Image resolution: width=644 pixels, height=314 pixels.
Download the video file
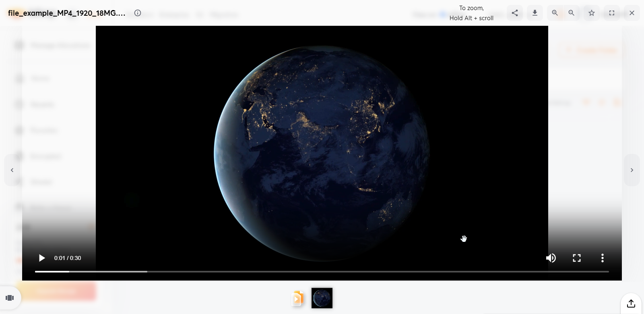click(535, 13)
